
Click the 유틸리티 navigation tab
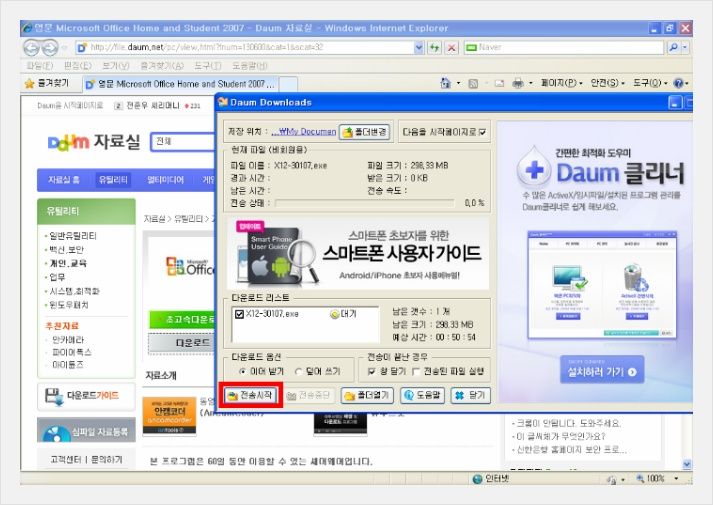click(113, 180)
